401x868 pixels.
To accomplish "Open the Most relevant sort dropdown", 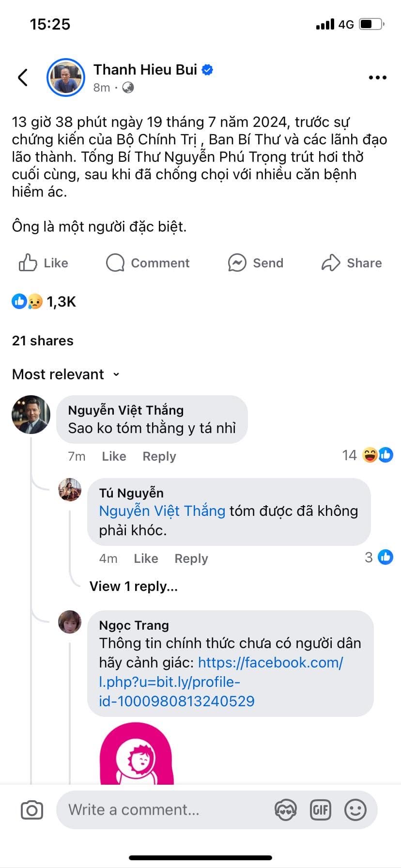I will point(65,374).
